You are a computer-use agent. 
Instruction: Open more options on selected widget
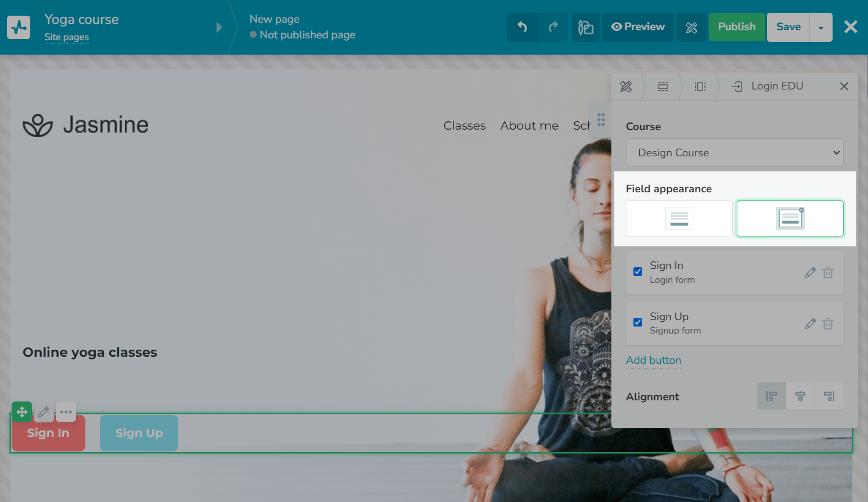(66, 412)
